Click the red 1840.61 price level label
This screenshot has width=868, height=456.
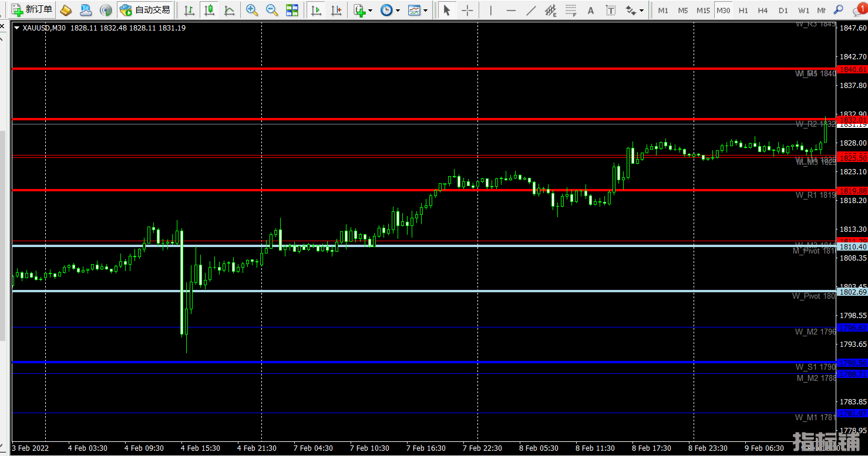(853, 69)
